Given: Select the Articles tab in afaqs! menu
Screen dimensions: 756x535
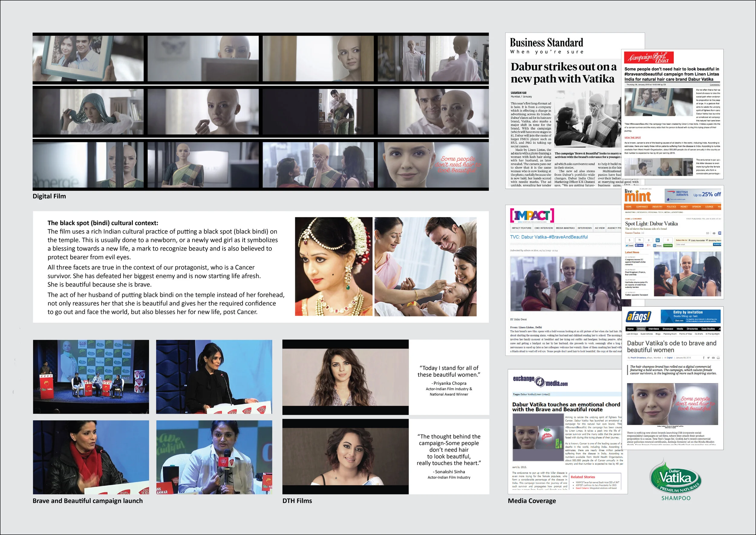Looking at the screenshot, I should coord(641,329).
